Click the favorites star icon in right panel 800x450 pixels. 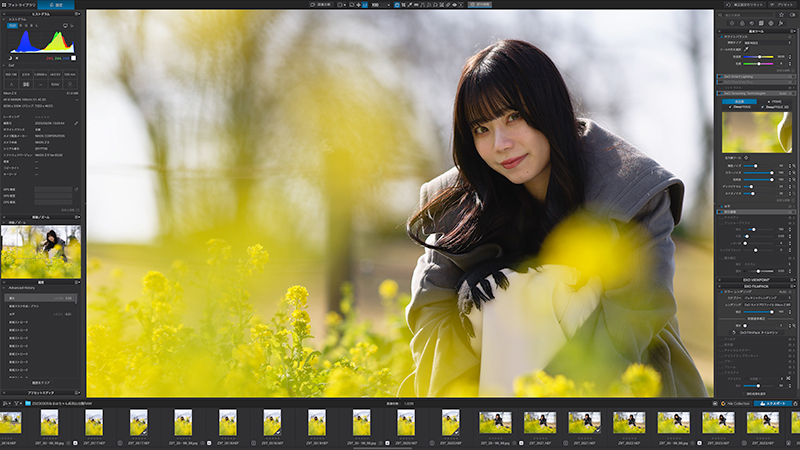pos(781,15)
